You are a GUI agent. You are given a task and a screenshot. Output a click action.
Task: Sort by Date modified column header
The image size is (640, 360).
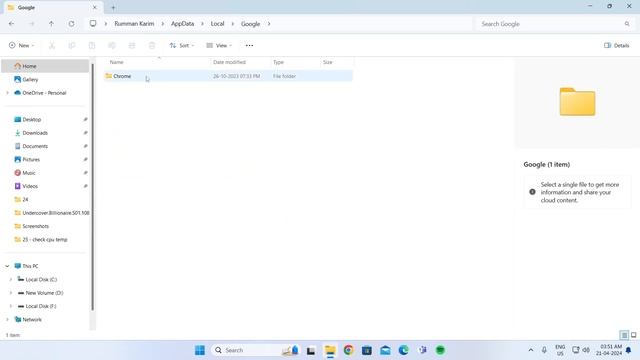pyautogui.click(x=229, y=62)
